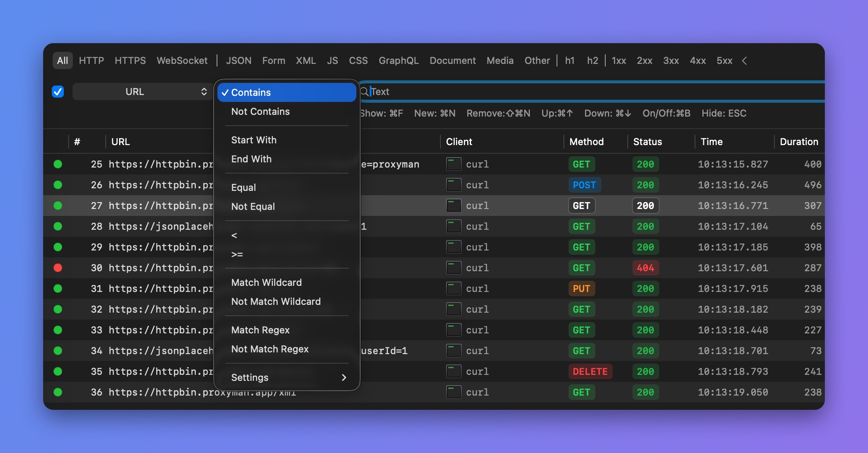Sort by the Duration column header
Screen dimensions: 868x453
799,142
